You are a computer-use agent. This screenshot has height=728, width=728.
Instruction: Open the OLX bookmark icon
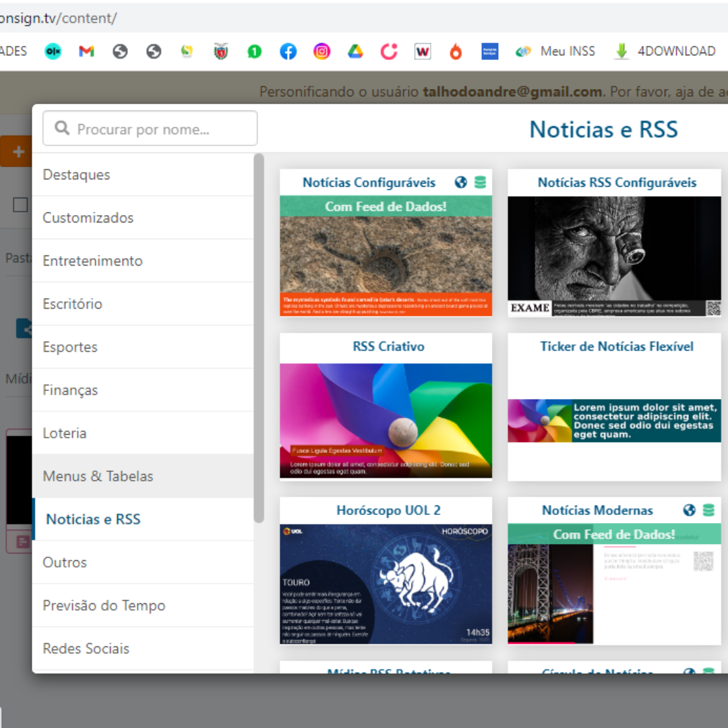53,51
